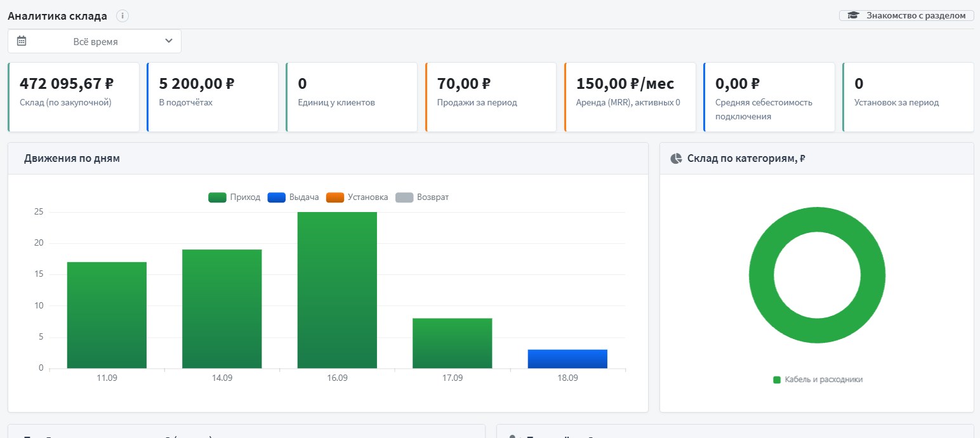This screenshot has height=438, width=980.
Task: Click the green Приход legend swatch
Action: click(x=217, y=197)
